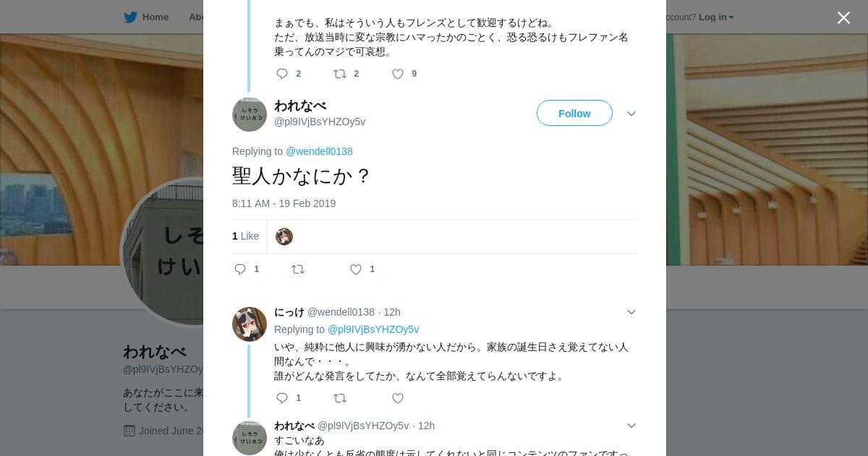868x456 pixels.
Task: Retweet the main われなべ tweet
Action: point(298,269)
